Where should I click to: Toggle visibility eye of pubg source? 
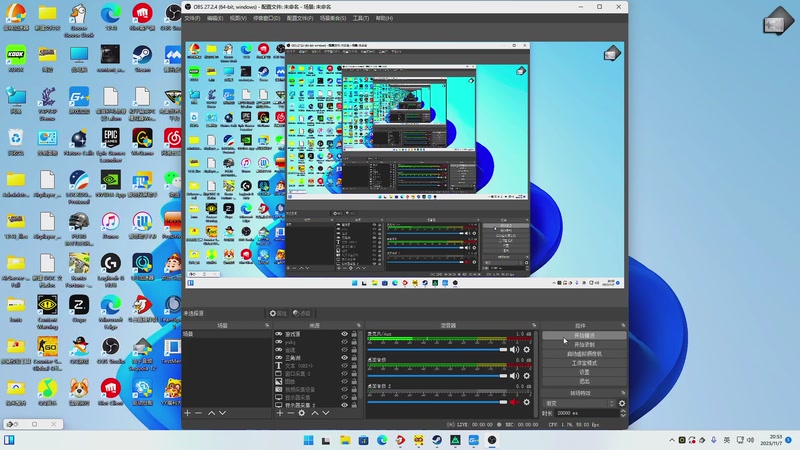pos(344,342)
